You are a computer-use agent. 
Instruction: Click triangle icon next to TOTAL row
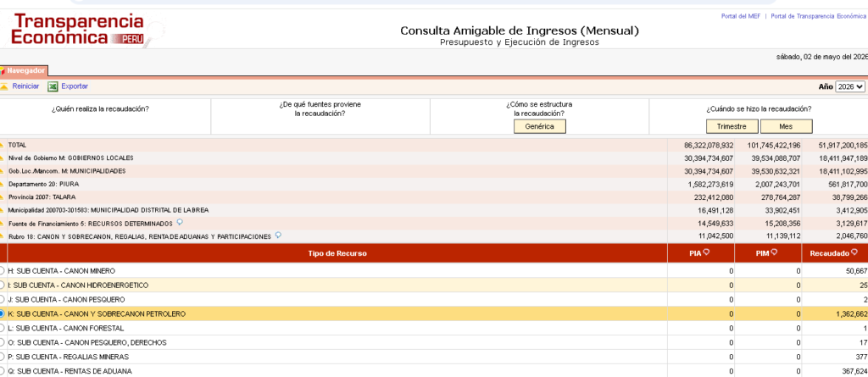coord(2,145)
